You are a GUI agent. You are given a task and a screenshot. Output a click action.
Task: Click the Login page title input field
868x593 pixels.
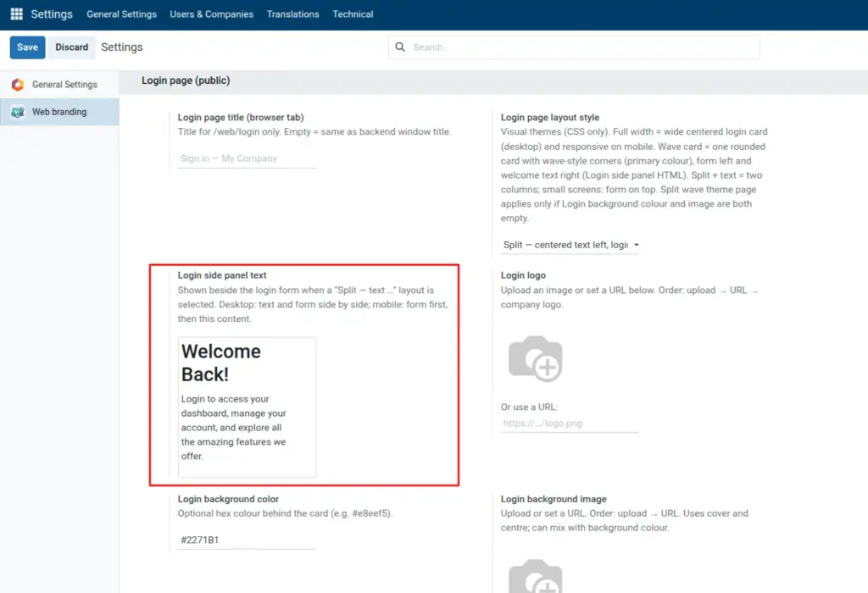pyautogui.click(x=247, y=158)
